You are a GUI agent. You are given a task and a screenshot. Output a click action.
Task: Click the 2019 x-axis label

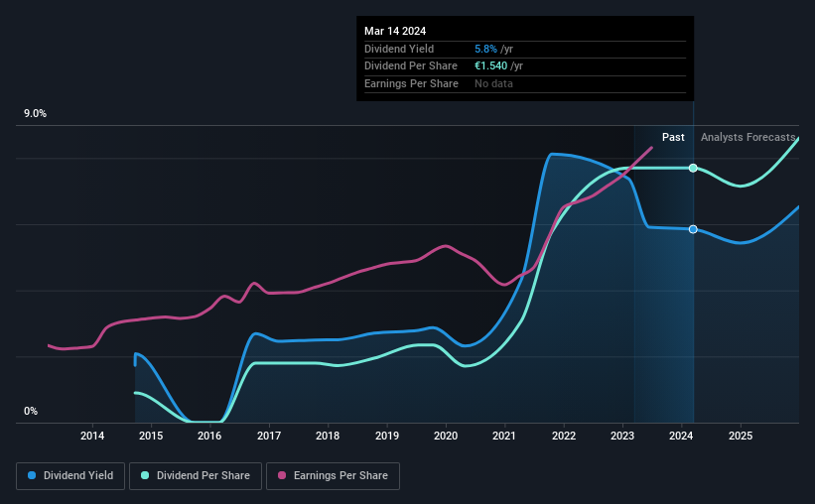(x=387, y=436)
